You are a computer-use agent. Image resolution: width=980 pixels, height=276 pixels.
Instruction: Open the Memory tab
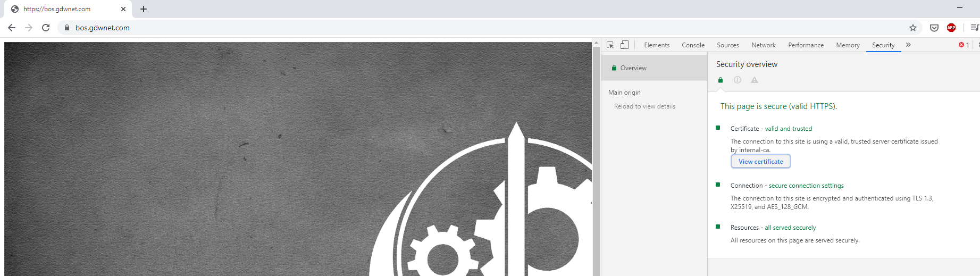(848, 45)
